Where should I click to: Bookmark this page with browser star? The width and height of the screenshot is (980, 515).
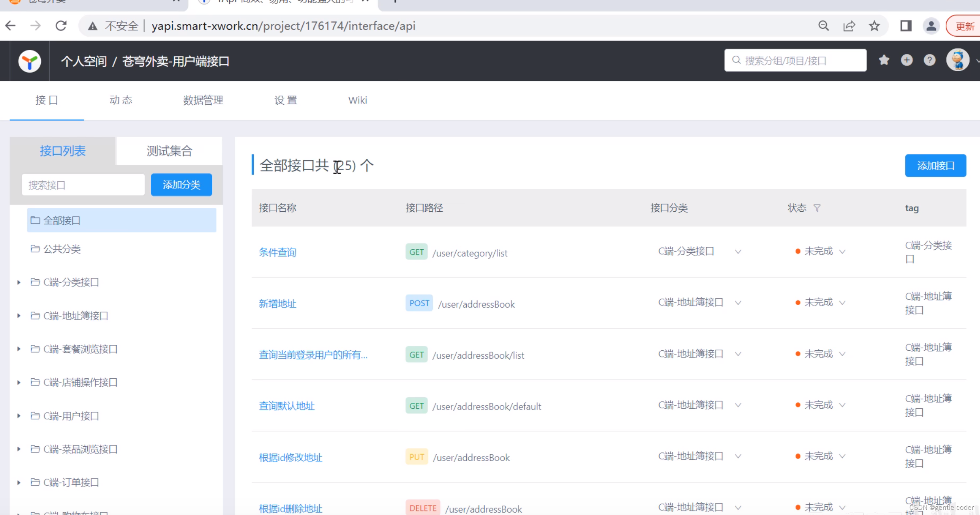click(x=874, y=26)
